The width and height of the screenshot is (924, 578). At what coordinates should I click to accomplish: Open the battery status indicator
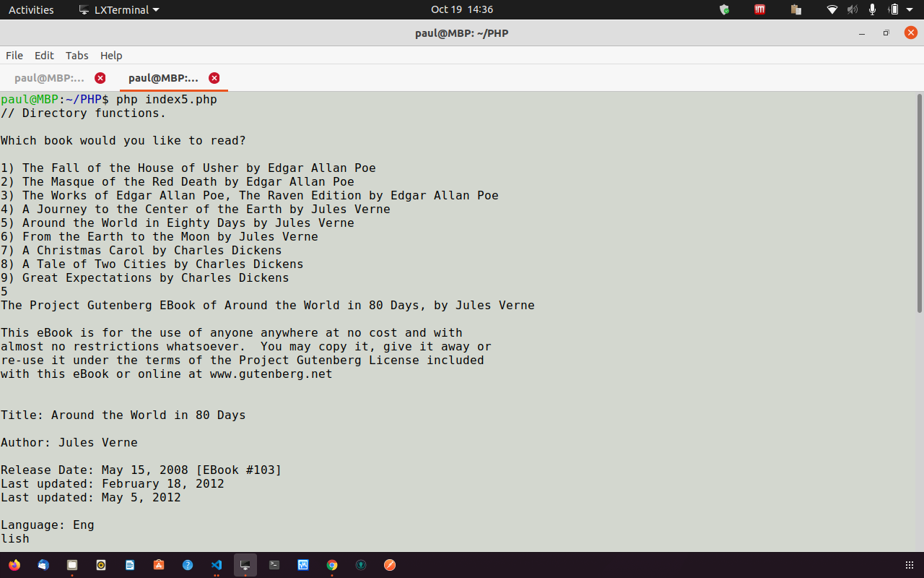[894, 9]
